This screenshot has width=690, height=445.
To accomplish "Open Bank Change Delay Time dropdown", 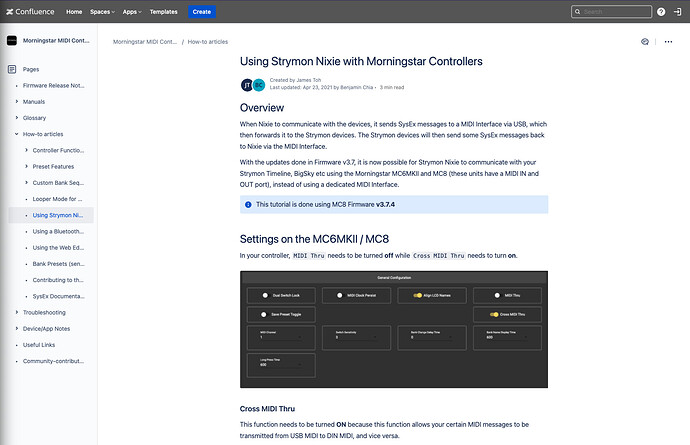I will 432,338.
